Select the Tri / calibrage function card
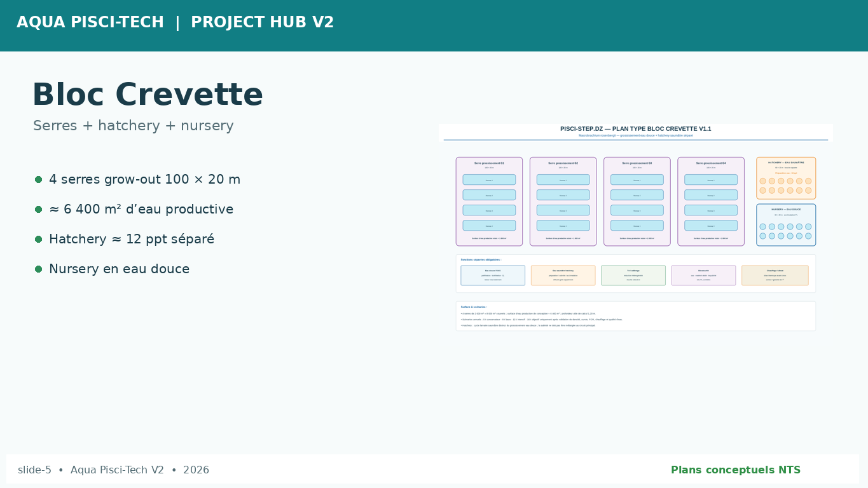 pos(633,275)
